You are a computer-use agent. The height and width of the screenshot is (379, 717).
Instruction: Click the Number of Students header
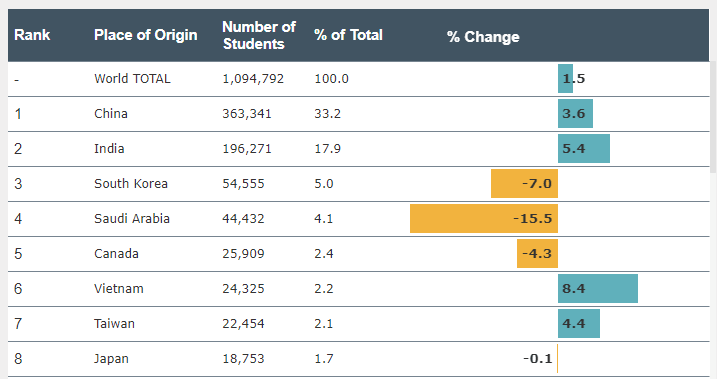(259, 35)
